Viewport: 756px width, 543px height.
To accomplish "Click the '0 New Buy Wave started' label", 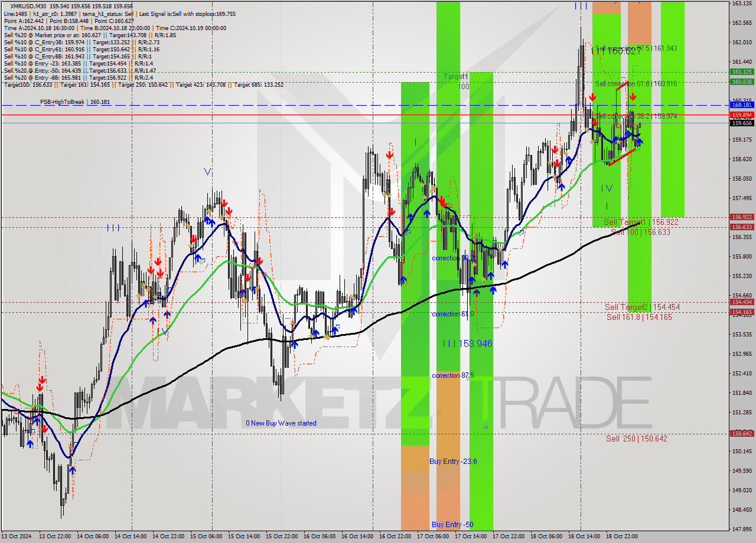I will pos(281,423).
